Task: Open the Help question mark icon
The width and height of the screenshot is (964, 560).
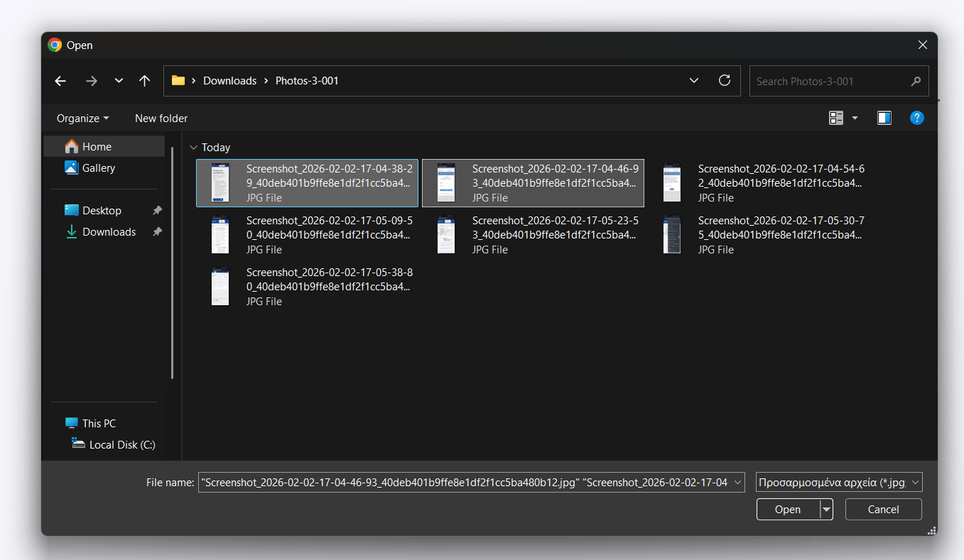Action: coord(916,118)
